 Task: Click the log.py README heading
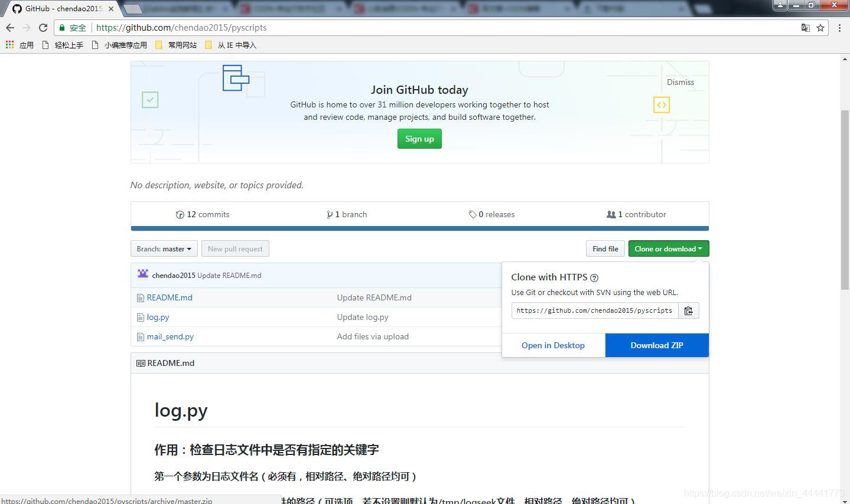pyautogui.click(x=181, y=410)
